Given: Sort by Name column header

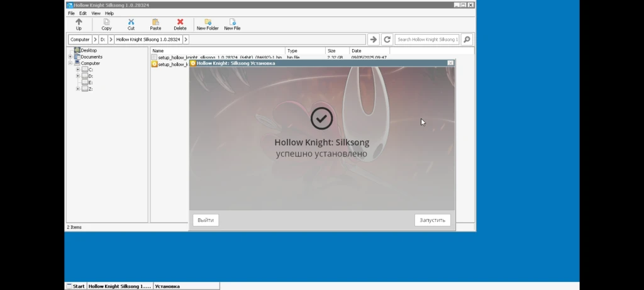Looking at the screenshot, I should pos(218,51).
